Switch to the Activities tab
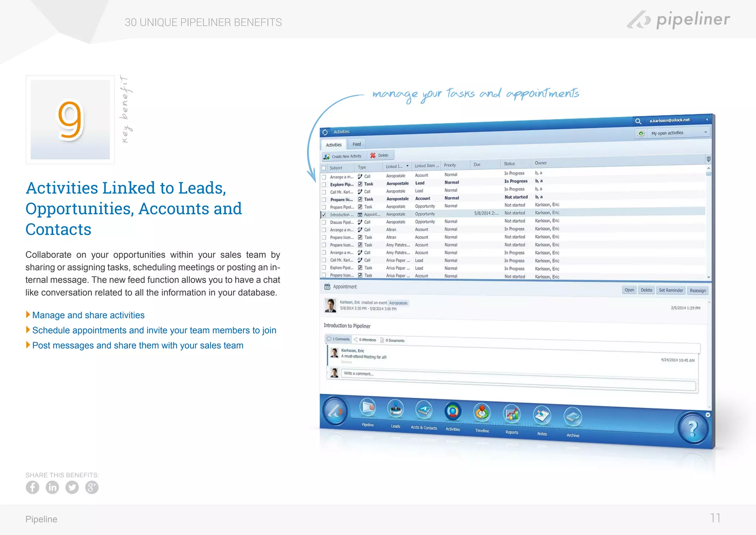Viewport: 756px width, 535px height. point(334,145)
